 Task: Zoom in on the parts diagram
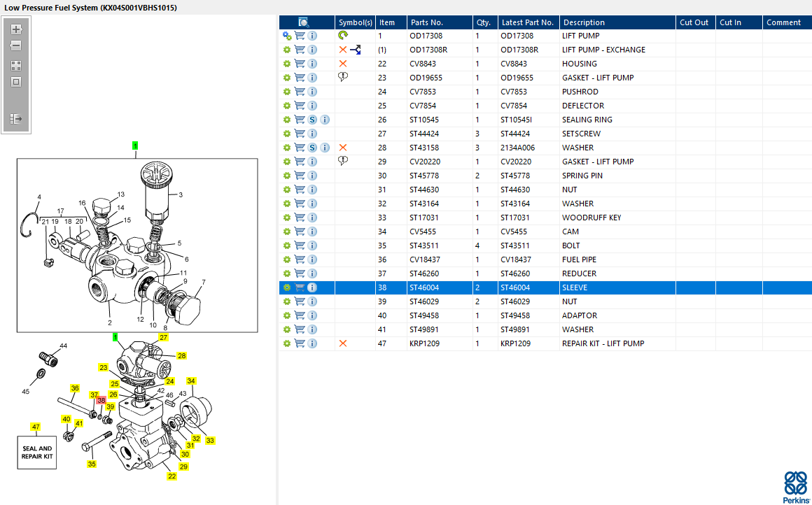[x=16, y=29]
